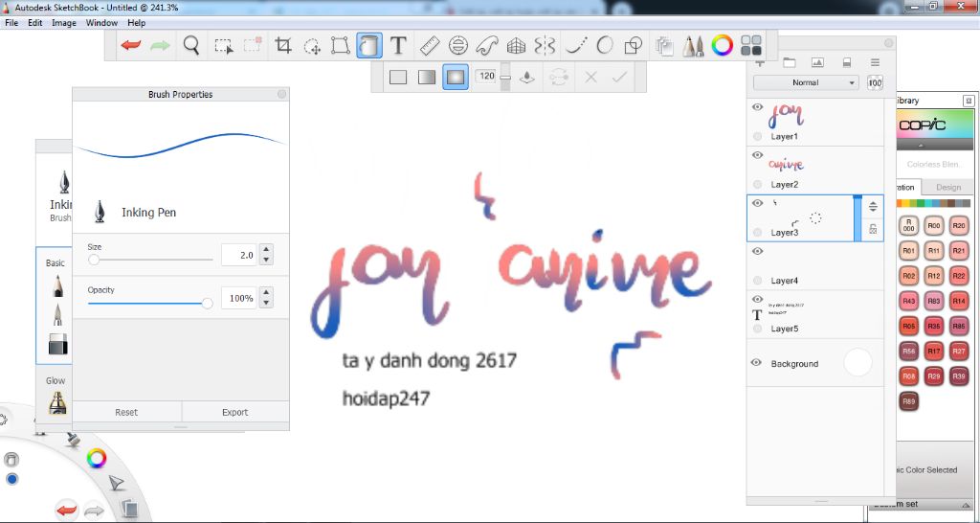980x523 pixels.
Task: Decrease brush Opacity with down arrow
Action: pyautogui.click(x=267, y=304)
